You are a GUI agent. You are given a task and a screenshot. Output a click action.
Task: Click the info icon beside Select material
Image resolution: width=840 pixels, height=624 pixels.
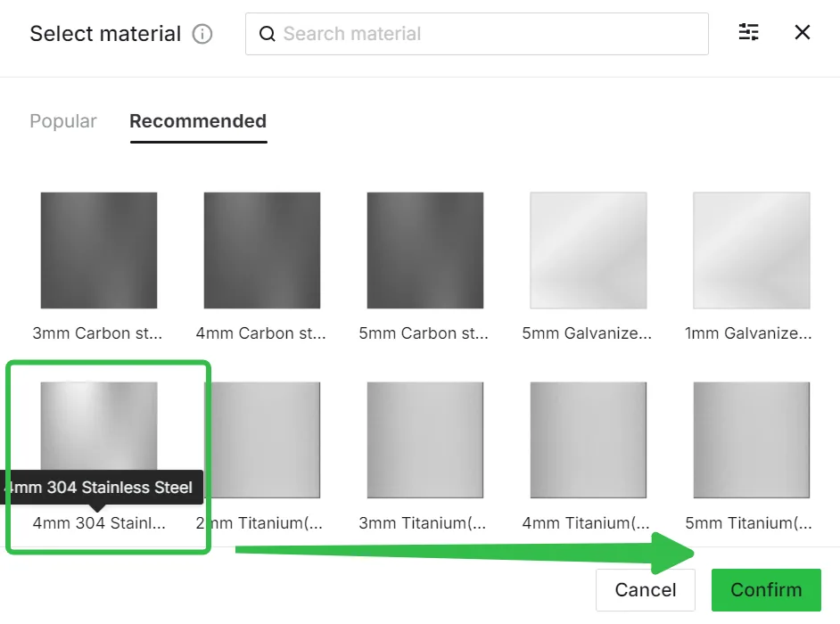(202, 34)
